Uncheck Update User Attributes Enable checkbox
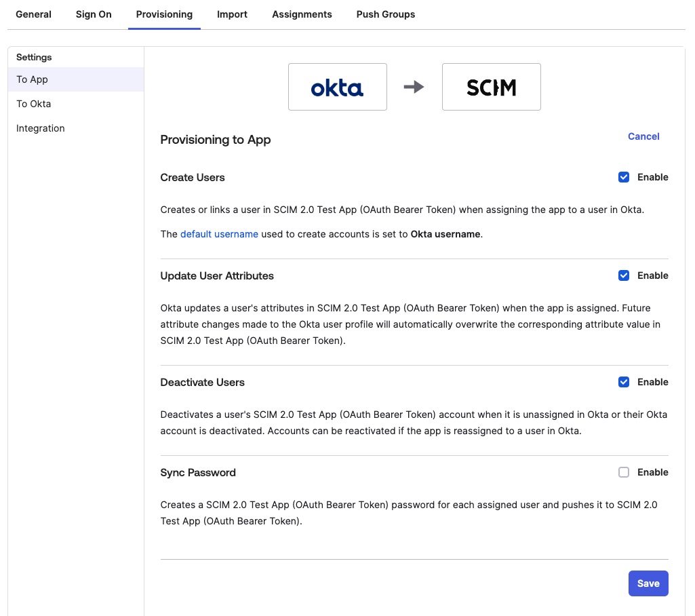This screenshot has height=616, width=695. [624, 275]
